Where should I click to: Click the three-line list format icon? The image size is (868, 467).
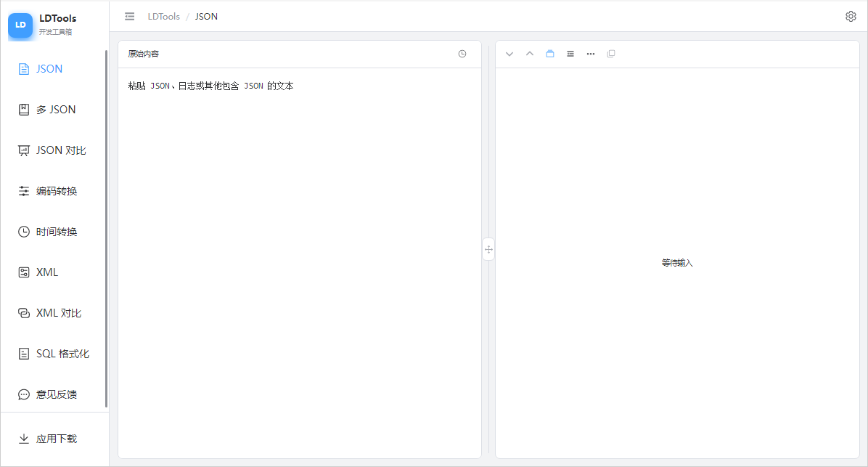tap(570, 54)
